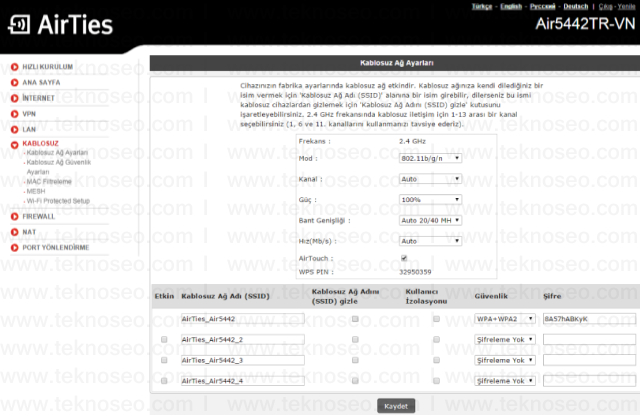This screenshot has height=418, width=640.
Task: Open the MAC Filtreleme submenu item
Action: click(x=49, y=181)
